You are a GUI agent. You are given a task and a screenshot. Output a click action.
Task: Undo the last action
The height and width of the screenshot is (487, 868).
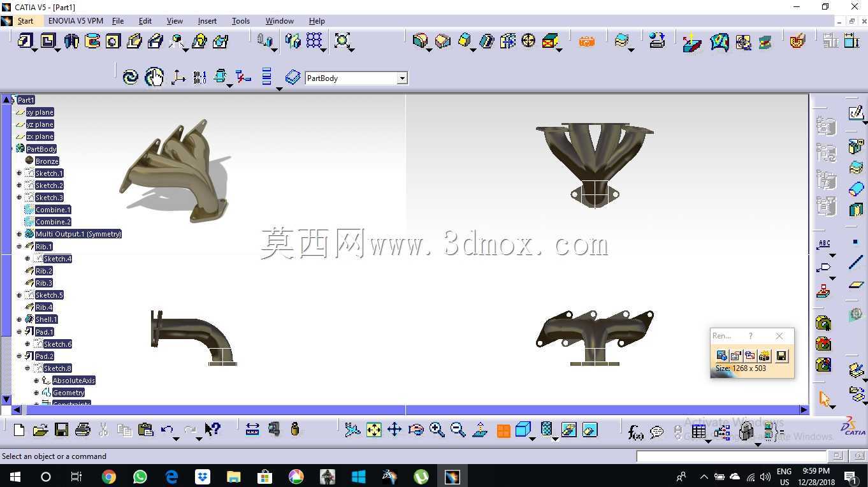pyautogui.click(x=167, y=430)
